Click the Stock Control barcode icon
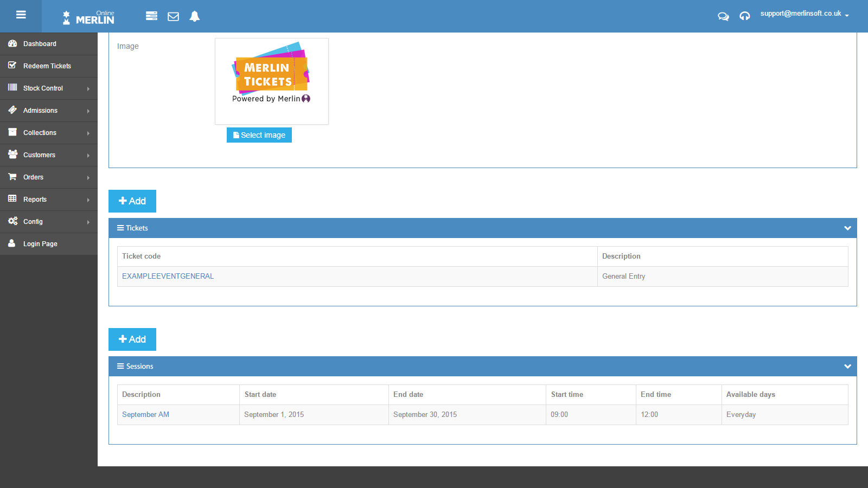 [x=12, y=87]
